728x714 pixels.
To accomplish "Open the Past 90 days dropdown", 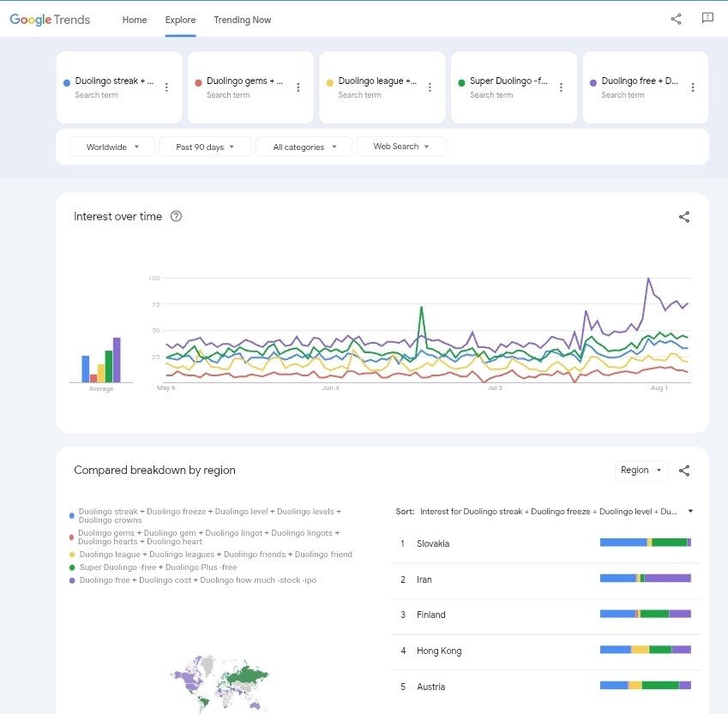I will point(205,147).
